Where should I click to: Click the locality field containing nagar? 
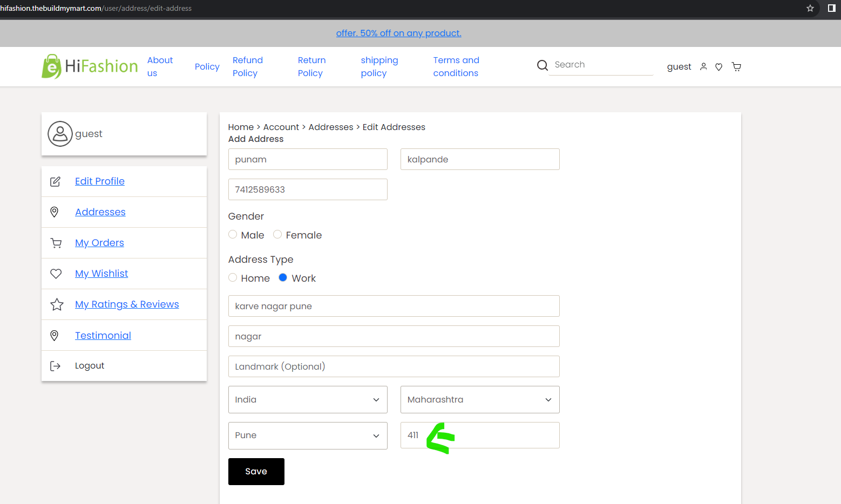pos(394,336)
